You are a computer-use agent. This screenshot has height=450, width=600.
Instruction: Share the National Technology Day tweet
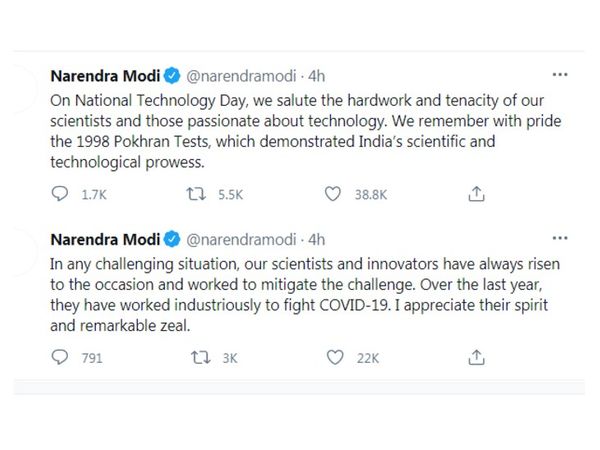[x=476, y=194]
